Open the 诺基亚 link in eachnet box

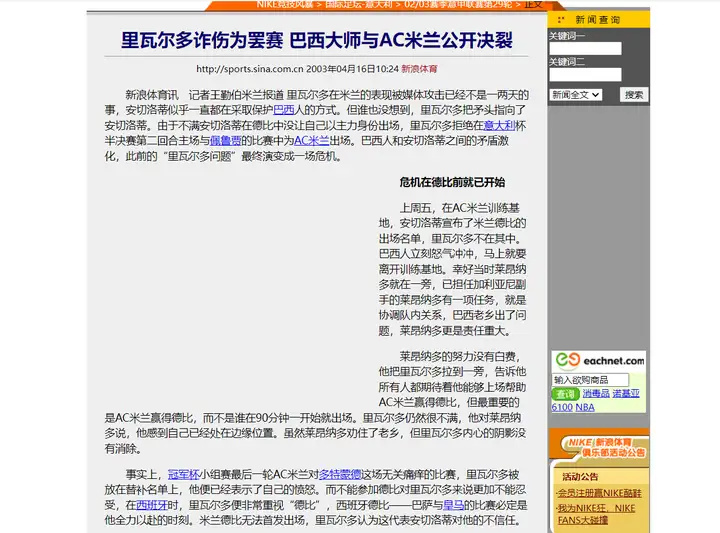pyautogui.click(x=626, y=394)
